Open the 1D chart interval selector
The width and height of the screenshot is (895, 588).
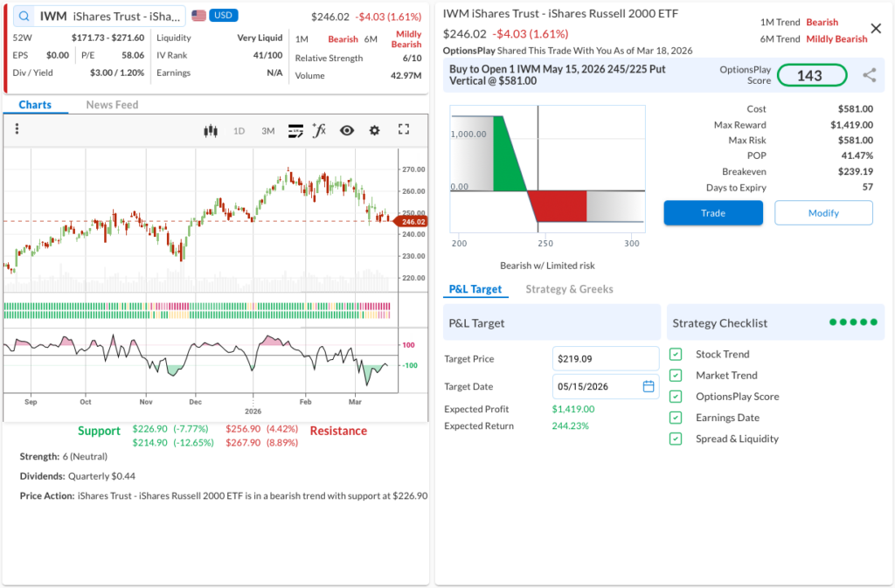[x=239, y=131]
